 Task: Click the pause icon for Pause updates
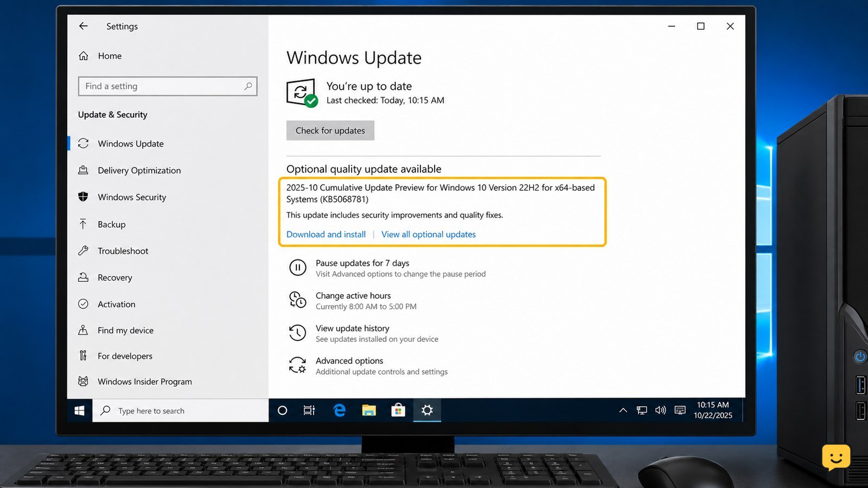[297, 267]
